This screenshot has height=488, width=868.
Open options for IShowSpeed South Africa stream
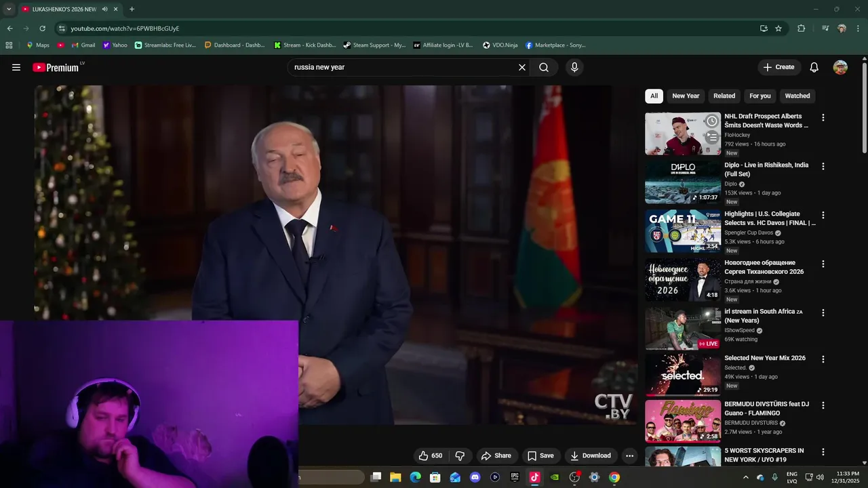tap(823, 312)
